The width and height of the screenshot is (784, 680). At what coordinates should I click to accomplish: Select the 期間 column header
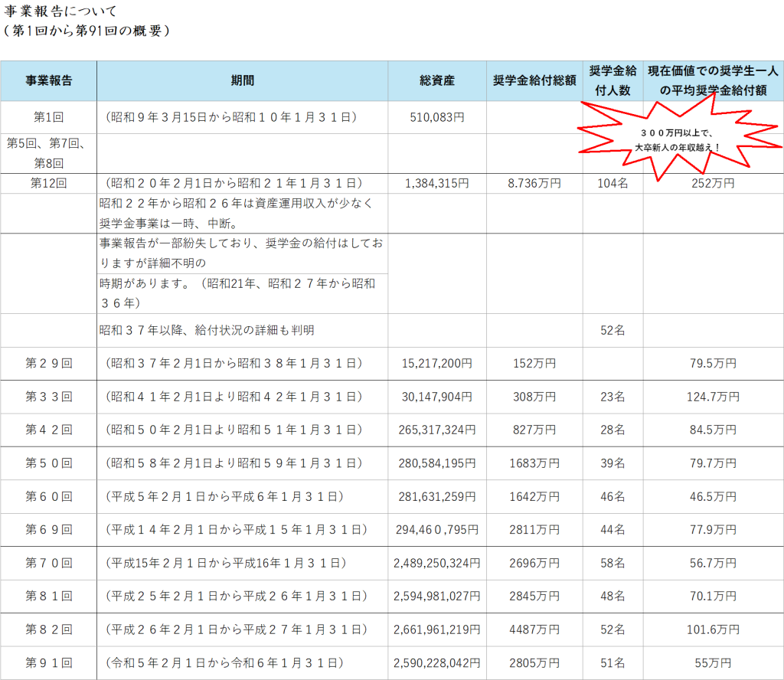[242, 80]
